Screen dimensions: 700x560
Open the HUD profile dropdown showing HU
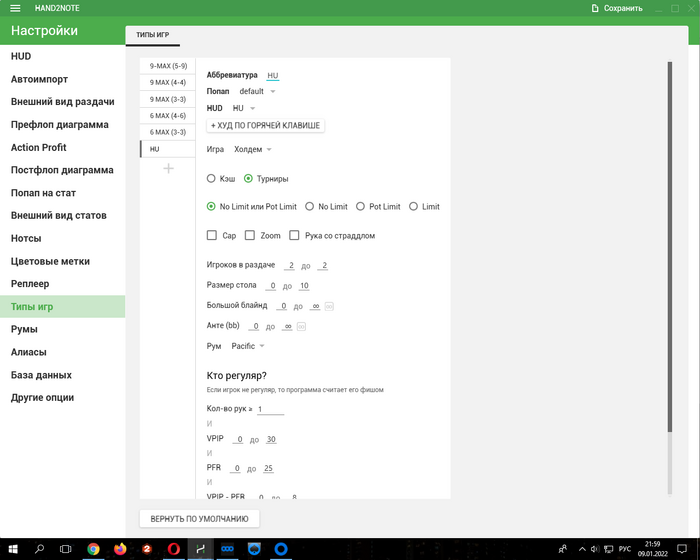[x=244, y=109]
